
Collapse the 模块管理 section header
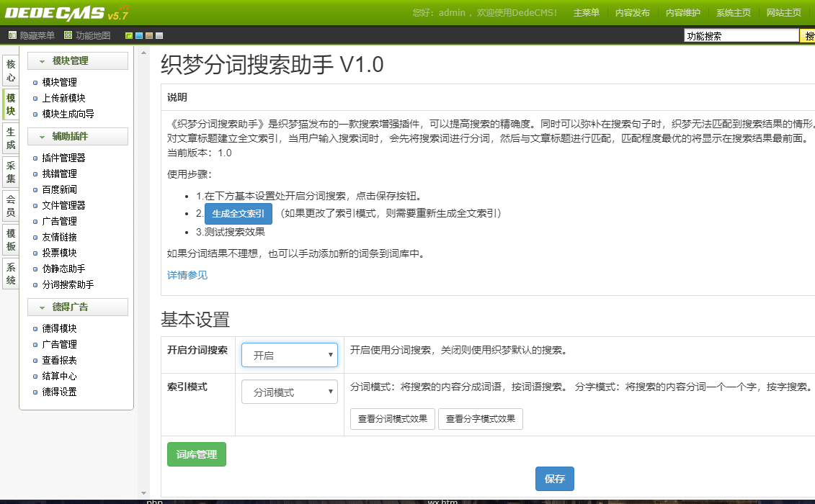(x=77, y=60)
